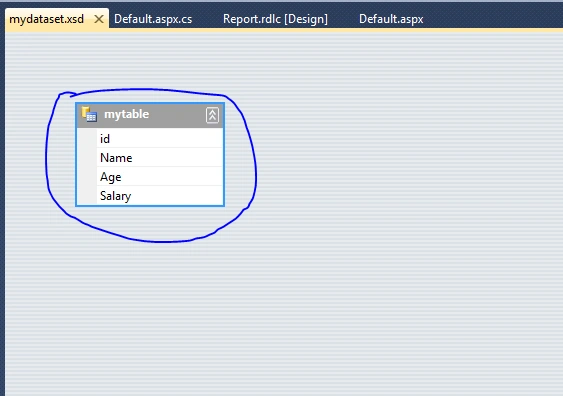The height and width of the screenshot is (396, 563).
Task: Open the Default.aspx.cs tab
Action: [x=153, y=19]
